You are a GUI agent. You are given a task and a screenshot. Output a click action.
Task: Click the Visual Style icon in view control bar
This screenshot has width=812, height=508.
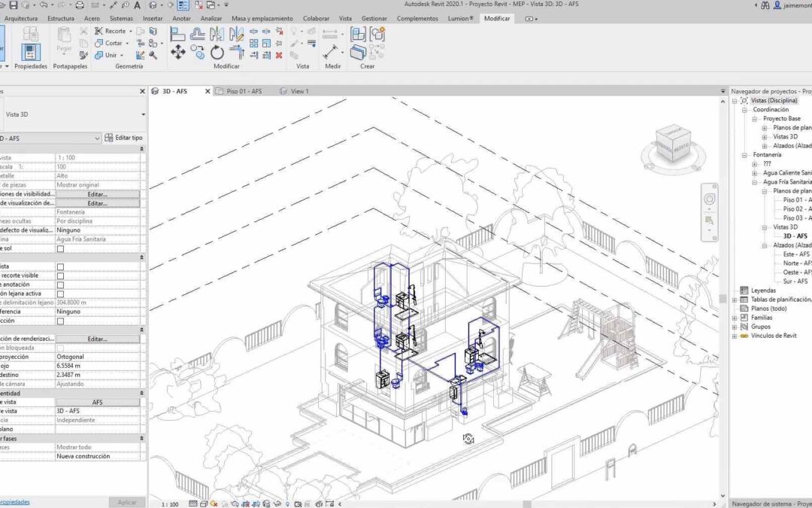click(204, 503)
